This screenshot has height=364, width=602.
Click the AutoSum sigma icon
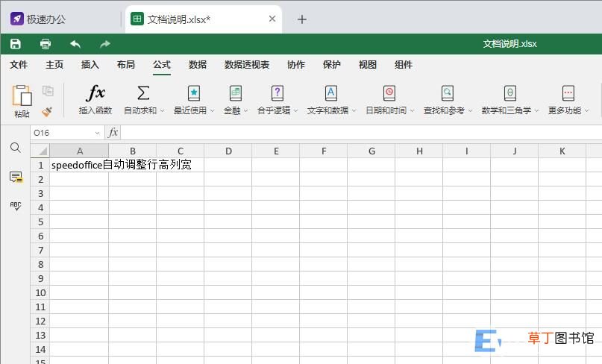(x=142, y=93)
